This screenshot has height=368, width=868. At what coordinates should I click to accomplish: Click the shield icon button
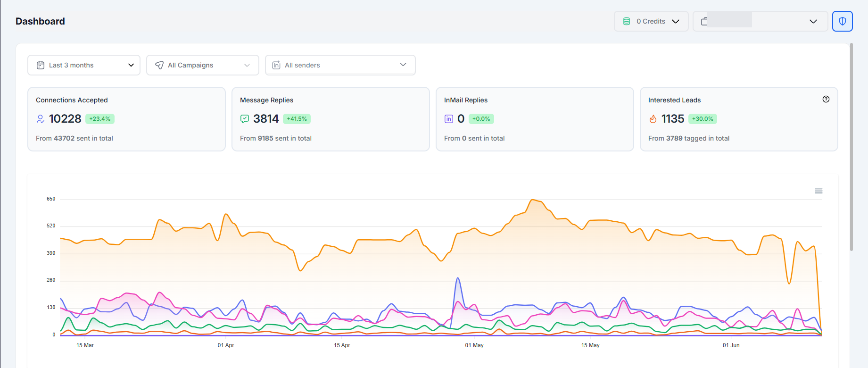(x=842, y=21)
